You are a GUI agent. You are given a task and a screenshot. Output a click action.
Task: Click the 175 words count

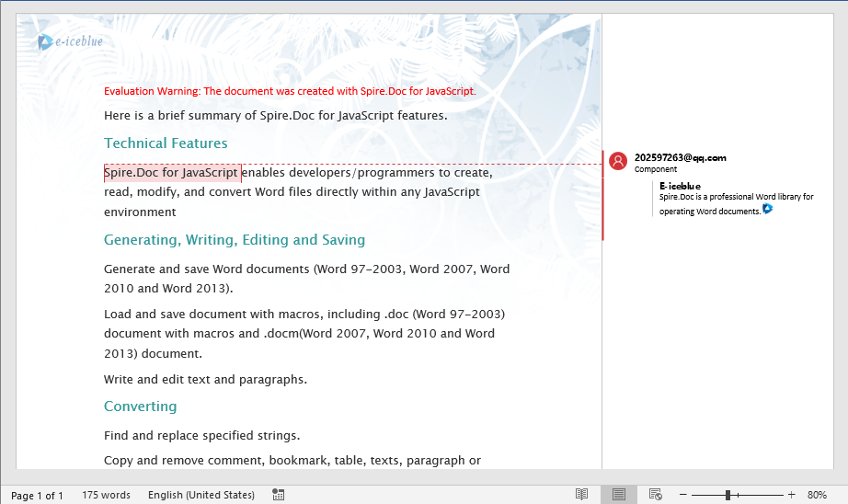pos(106,495)
